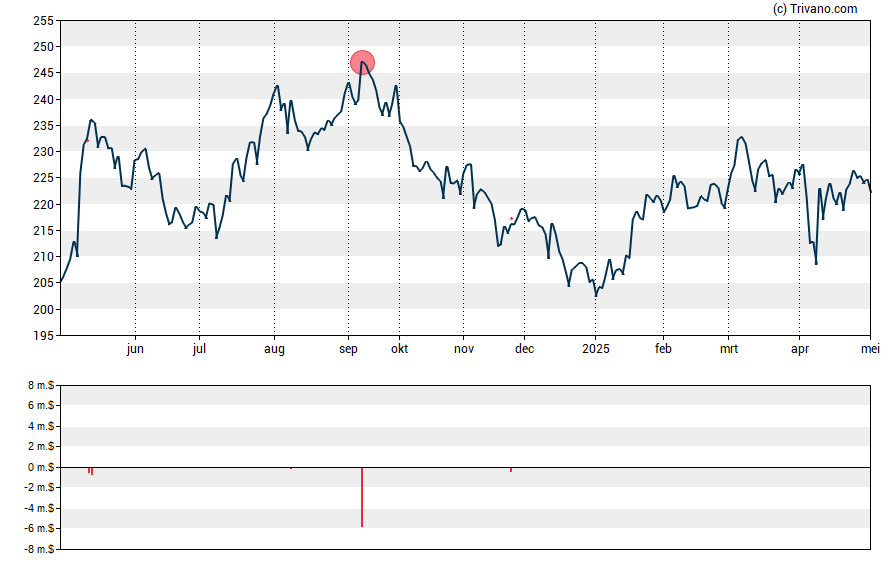Click the 200 price axis label
This screenshot has height=565, width=888.
(43, 309)
